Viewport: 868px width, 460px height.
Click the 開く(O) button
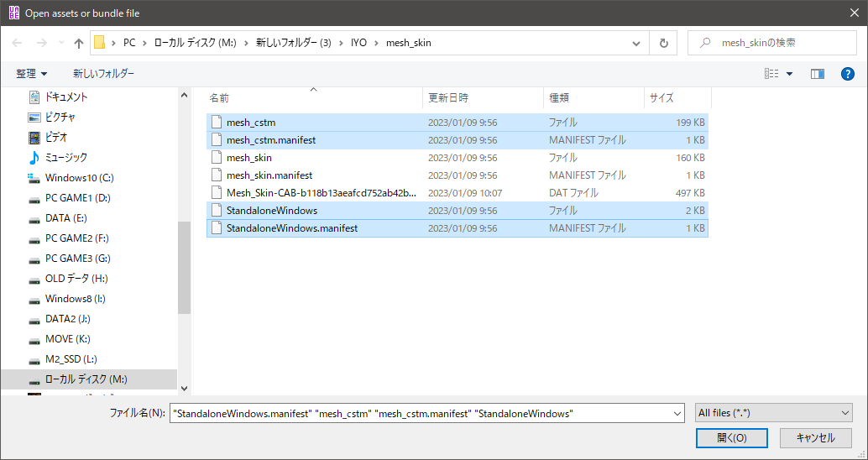click(732, 438)
